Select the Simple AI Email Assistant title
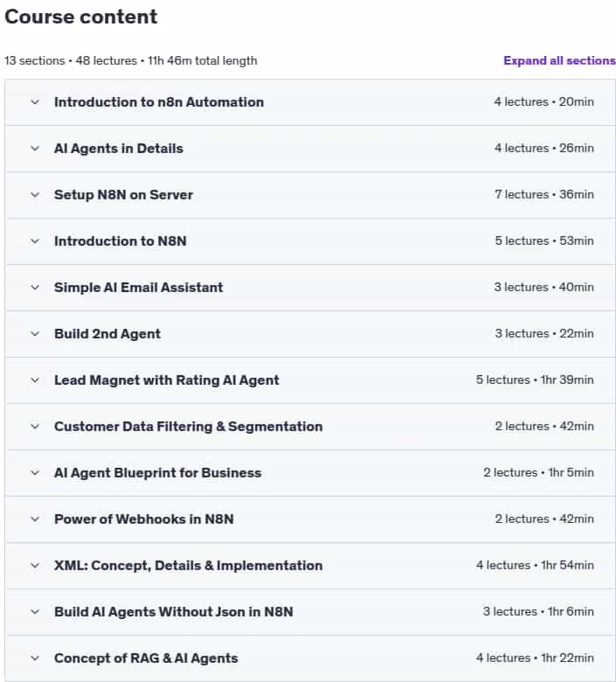The height and width of the screenshot is (682, 616). pyautogui.click(x=138, y=288)
